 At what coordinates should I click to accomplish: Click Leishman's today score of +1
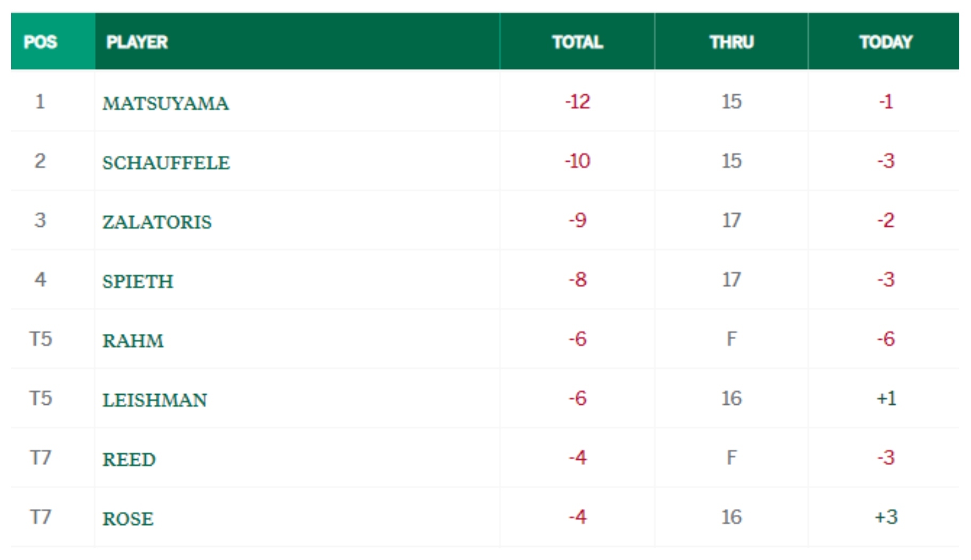pos(886,398)
